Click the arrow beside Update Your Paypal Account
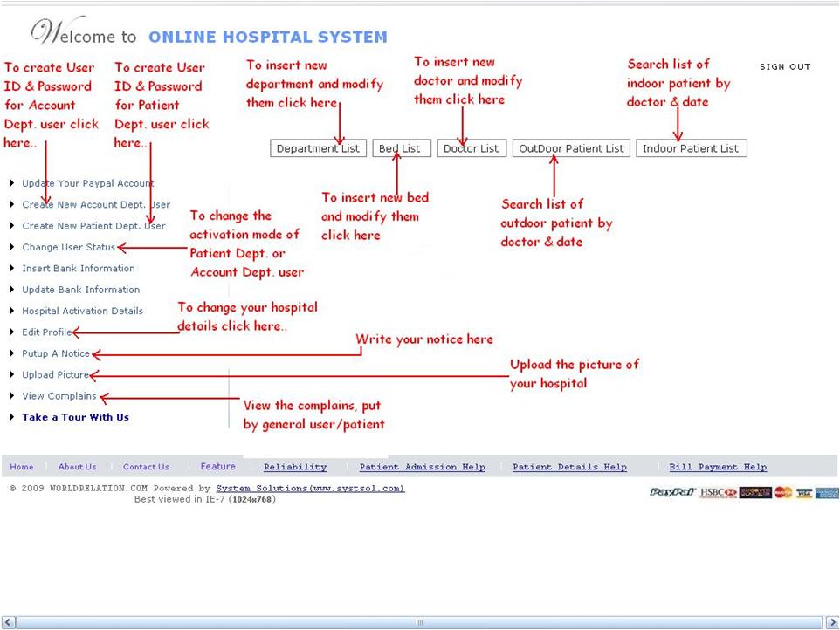 click(x=11, y=183)
